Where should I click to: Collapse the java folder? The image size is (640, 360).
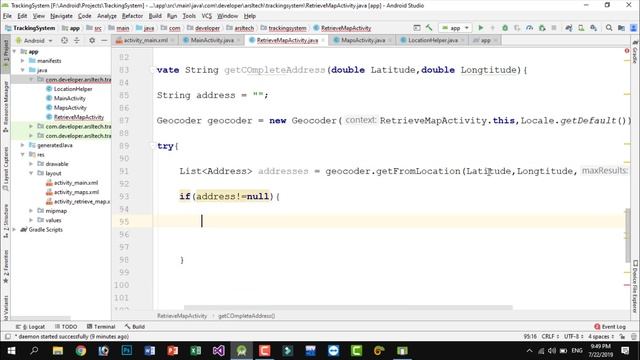pos(23,70)
